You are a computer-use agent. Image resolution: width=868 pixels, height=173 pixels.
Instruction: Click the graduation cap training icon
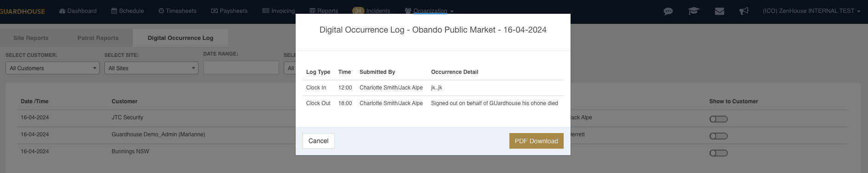coord(694,11)
